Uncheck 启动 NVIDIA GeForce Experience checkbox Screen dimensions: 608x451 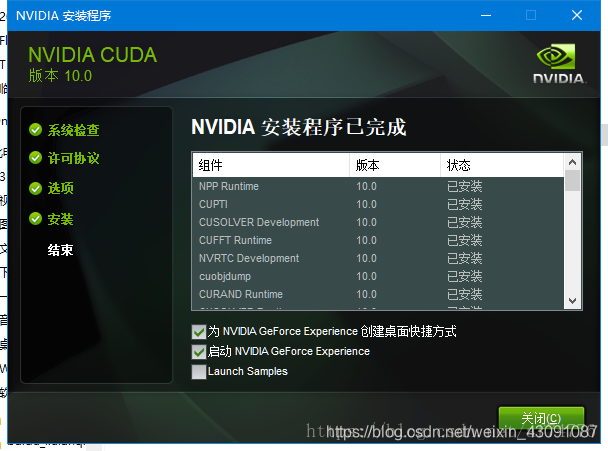[199, 352]
